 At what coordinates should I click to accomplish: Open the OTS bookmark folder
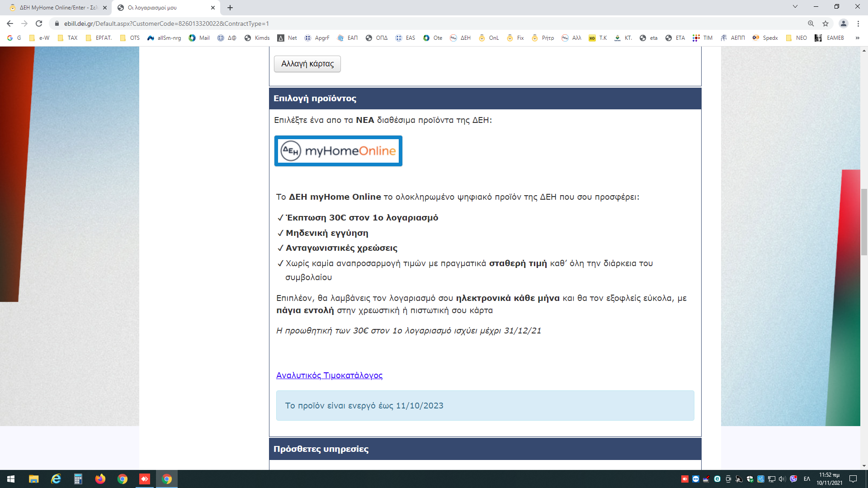[x=130, y=38]
